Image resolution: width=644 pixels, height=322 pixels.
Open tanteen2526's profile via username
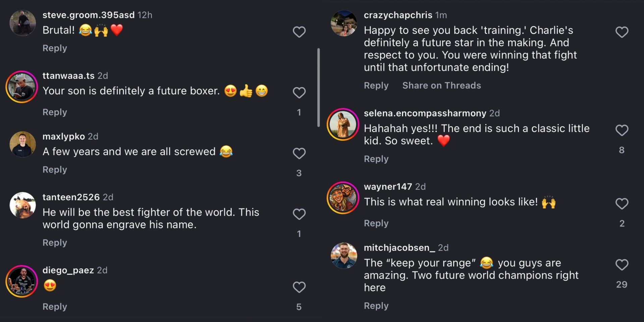71,197
